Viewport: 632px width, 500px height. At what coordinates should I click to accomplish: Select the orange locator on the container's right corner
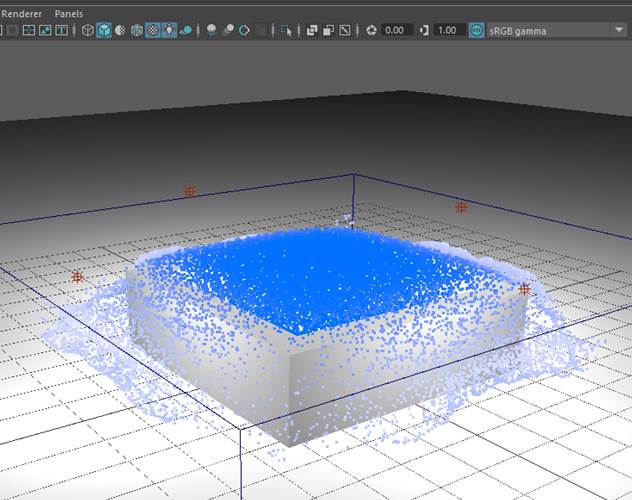pyautogui.click(x=524, y=289)
